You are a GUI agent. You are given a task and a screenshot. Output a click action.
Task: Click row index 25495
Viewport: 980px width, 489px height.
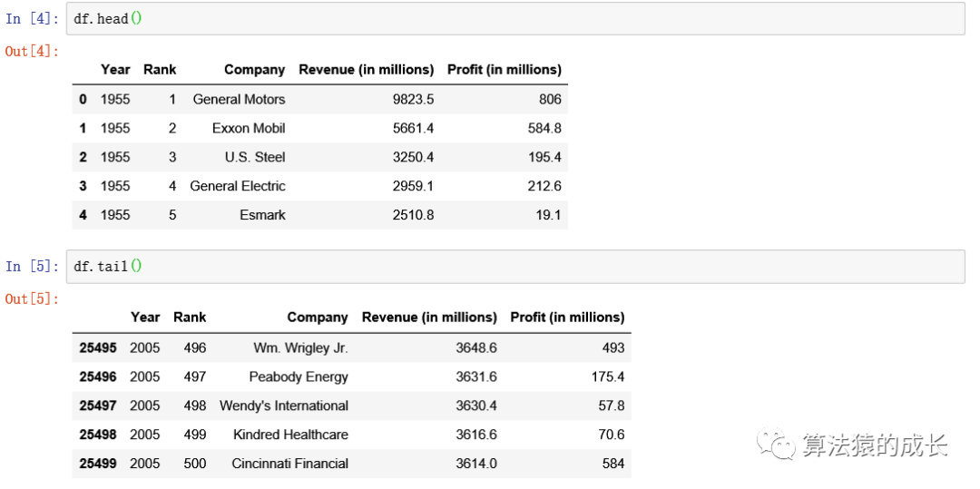click(98, 347)
